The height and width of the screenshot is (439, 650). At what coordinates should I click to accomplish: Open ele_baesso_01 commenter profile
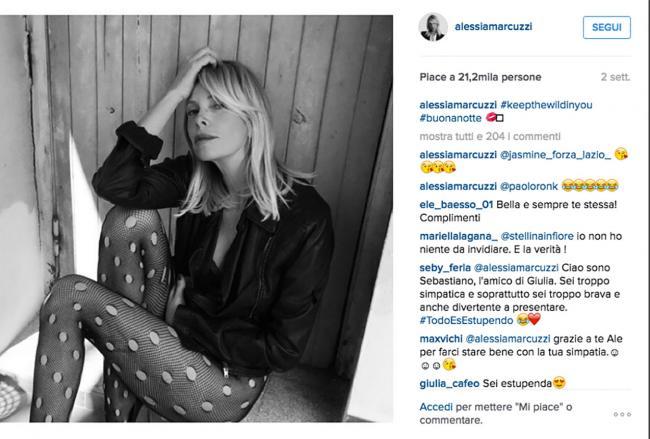456,205
